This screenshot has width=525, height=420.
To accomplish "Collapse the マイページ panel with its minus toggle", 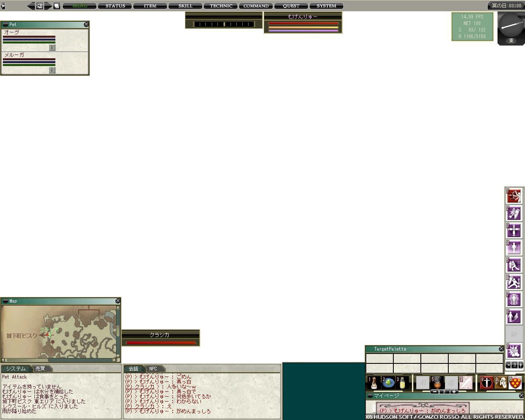I will click(370, 396).
